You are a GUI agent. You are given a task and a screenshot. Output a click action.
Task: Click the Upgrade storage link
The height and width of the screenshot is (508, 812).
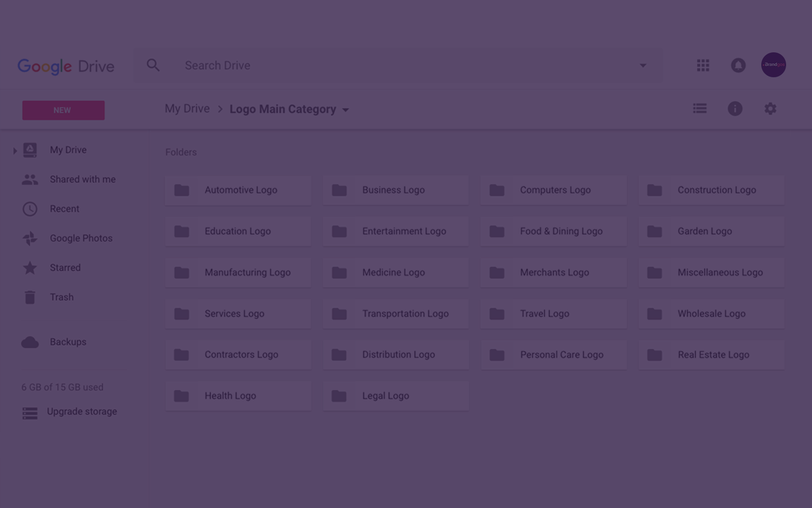82,411
